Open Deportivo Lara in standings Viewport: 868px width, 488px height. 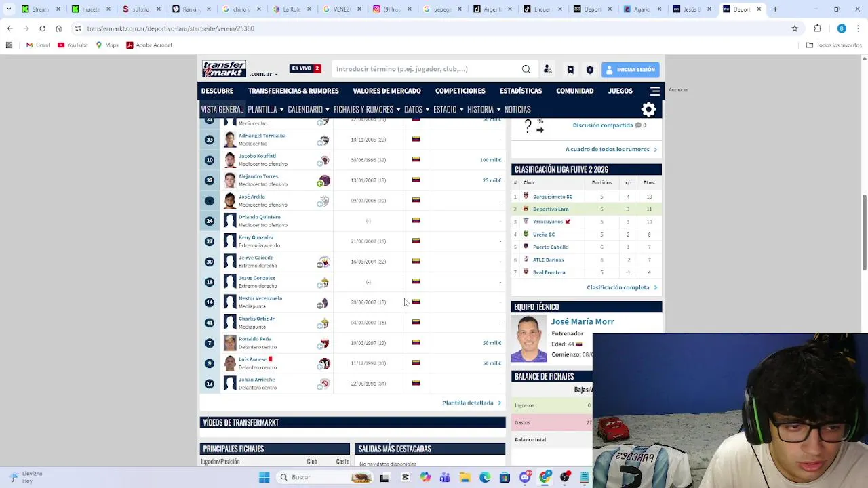coord(551,209)
